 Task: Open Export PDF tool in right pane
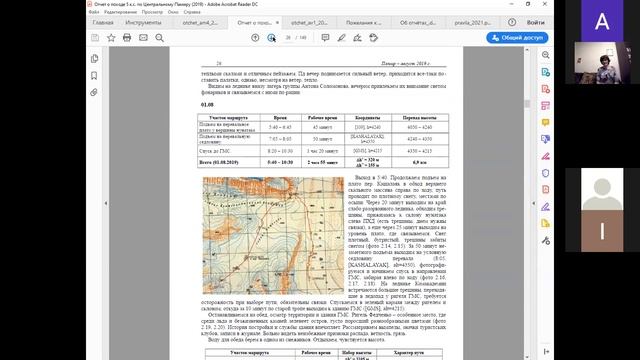[x=546, y=72]
